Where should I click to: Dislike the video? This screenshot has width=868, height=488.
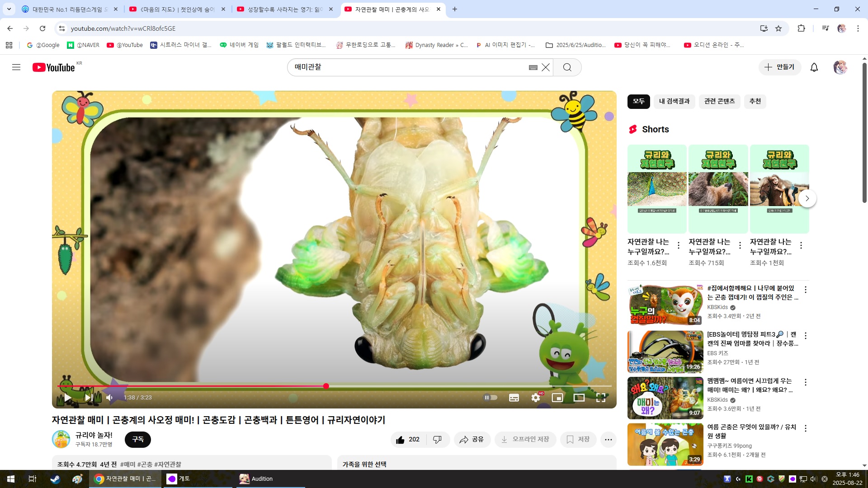pyautogui.click(x=437, y=440)
